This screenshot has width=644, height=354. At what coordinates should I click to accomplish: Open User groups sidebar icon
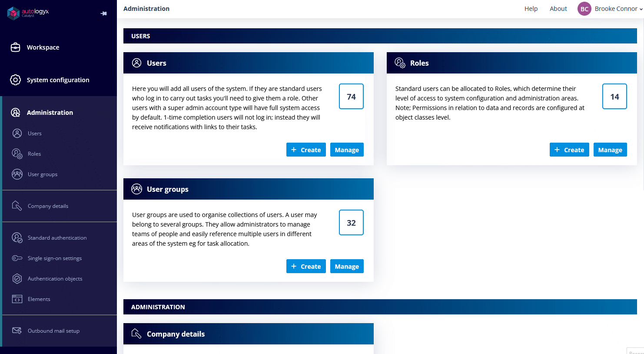pyautogui.click(x=17, y=174)
